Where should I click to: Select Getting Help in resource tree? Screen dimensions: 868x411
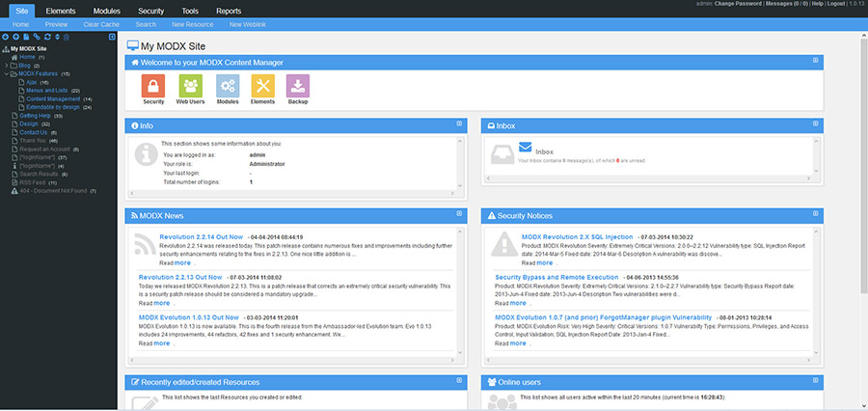[x=35, y=115]
